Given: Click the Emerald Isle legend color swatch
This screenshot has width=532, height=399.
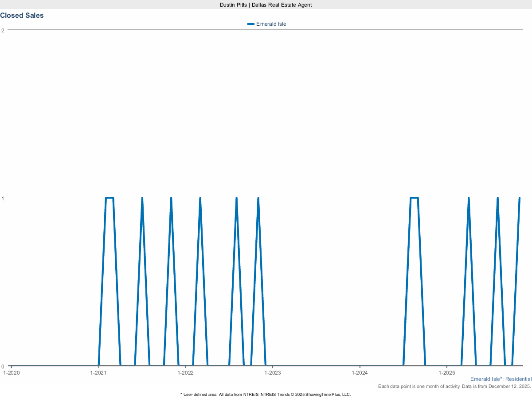Looking at the screenshot, I should tap(251, 24).
